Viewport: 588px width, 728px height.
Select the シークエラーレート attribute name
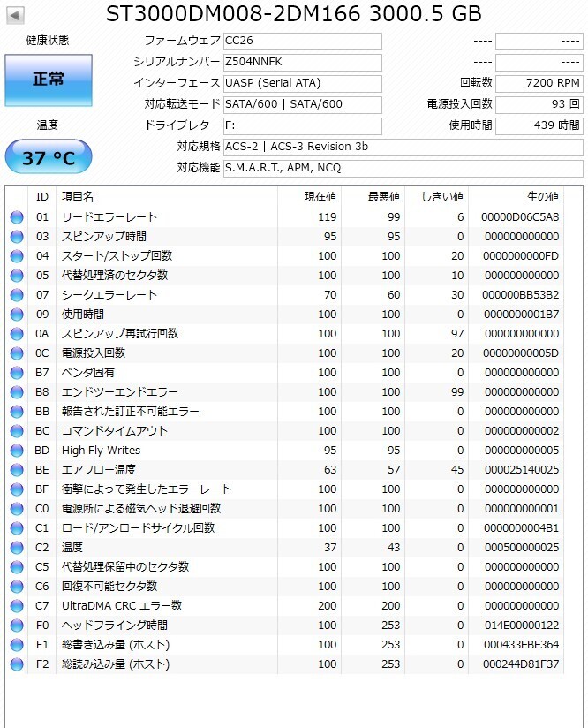pyautogui.click(x=109, y=295)
